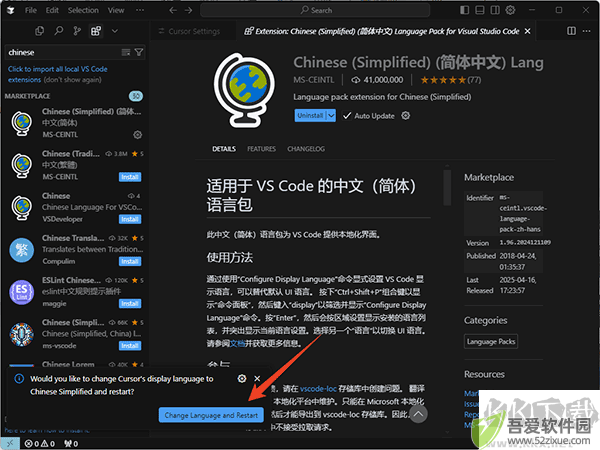Open notification settings gear icon
This screenshot has height=450, width=600.
242,378
